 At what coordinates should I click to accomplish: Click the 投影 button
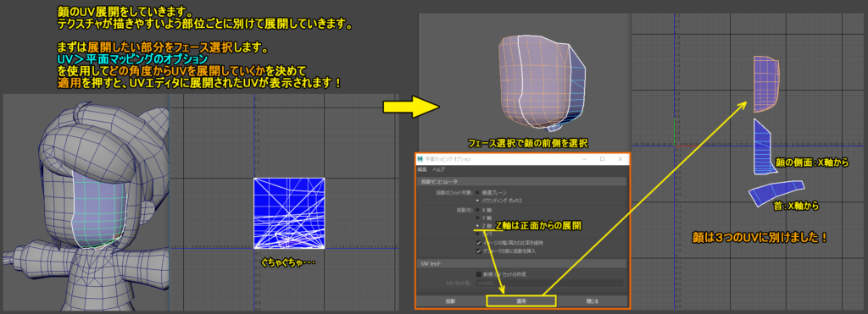tap(451, 301)
